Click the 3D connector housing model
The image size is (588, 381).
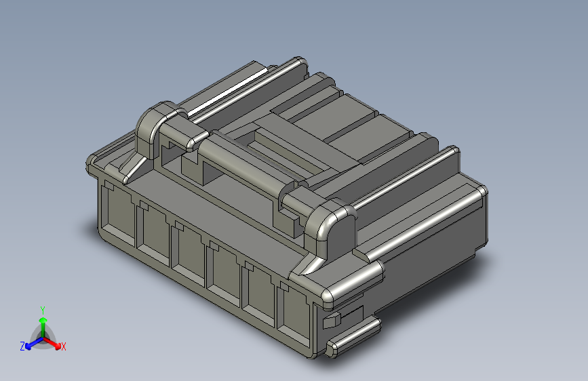tap(287, 208)
